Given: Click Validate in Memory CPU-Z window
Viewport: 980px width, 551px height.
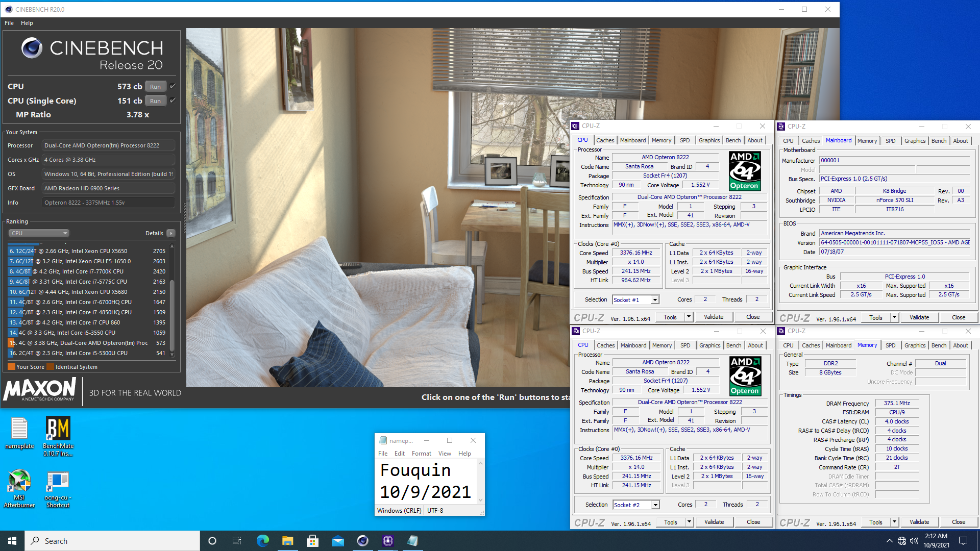Looking at the screenshot, I should coord(919,522).
